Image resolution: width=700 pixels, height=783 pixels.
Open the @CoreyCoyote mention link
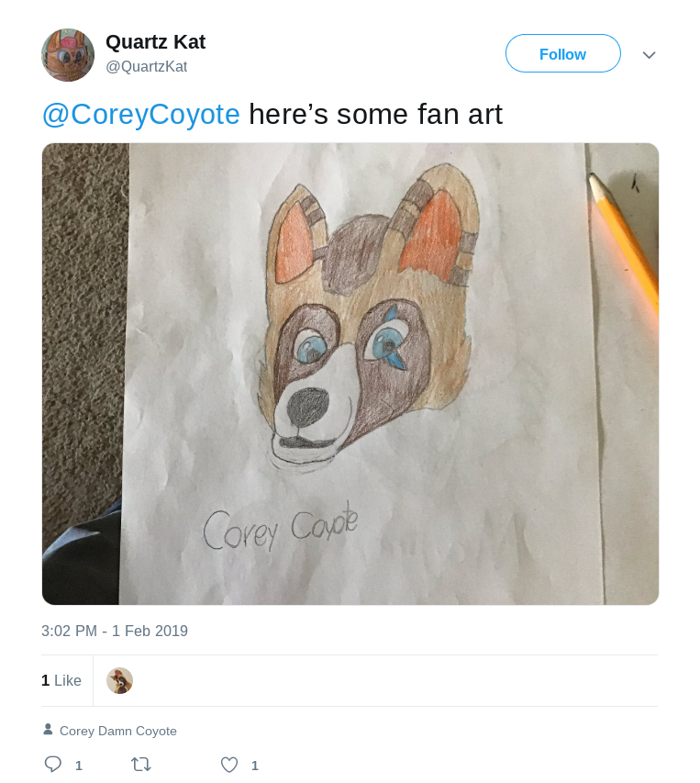point(140,115)
